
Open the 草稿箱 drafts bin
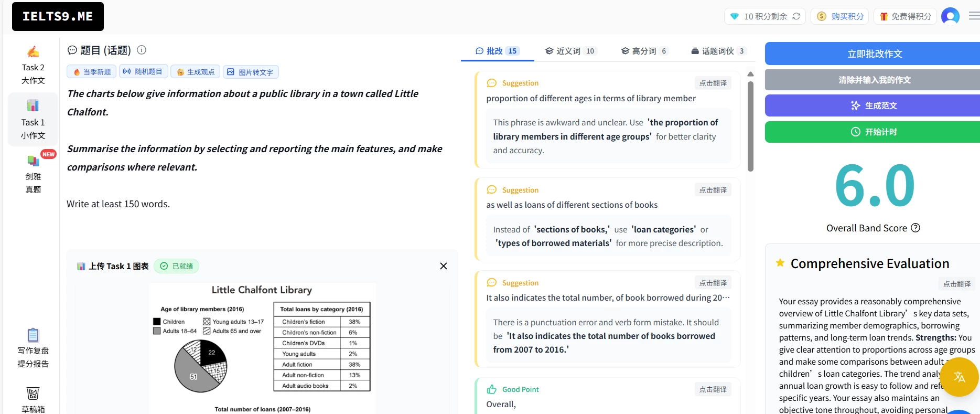pyautogui.click(x=33, y=394)
